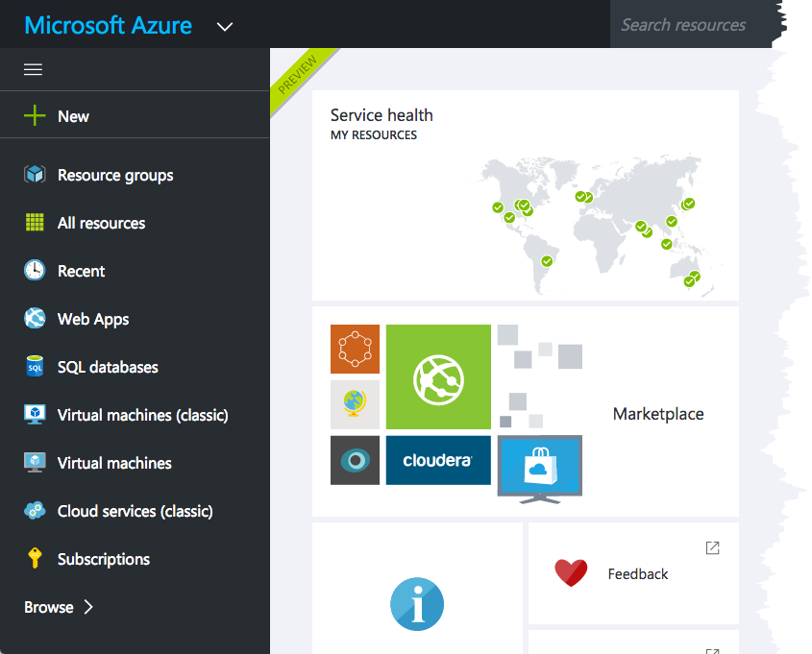This screenshot has height=654, width=812.
Task: Expand the Microsoft Azure dropdown chevron
Action: (224, 26)
